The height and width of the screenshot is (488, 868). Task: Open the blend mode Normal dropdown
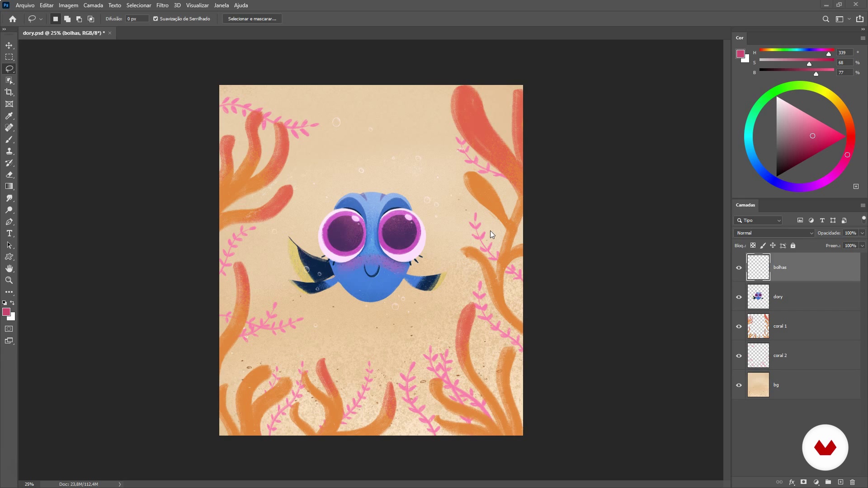[x=774, y=233]
